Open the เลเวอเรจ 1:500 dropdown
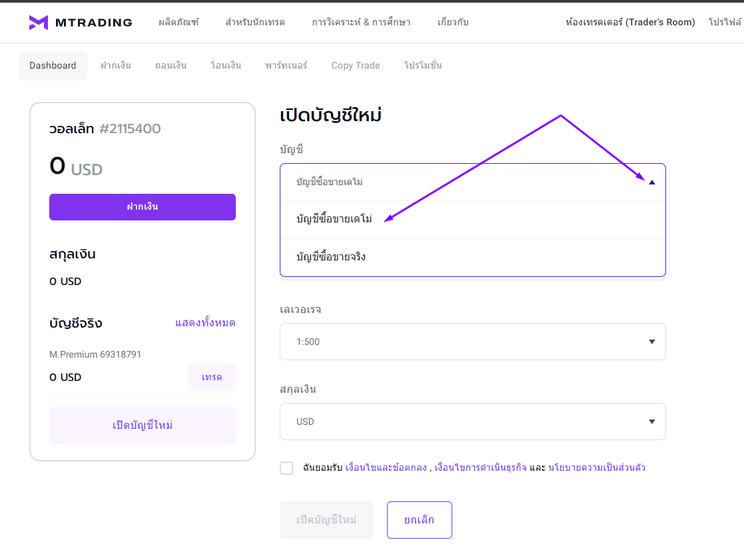Screen dimensions: 744x560 [473, 342]
